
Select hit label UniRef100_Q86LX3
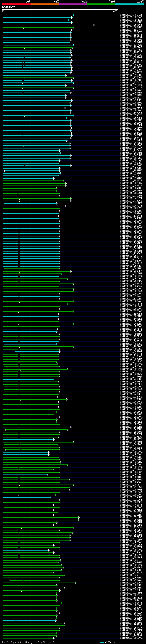click(x=131, y=208)
